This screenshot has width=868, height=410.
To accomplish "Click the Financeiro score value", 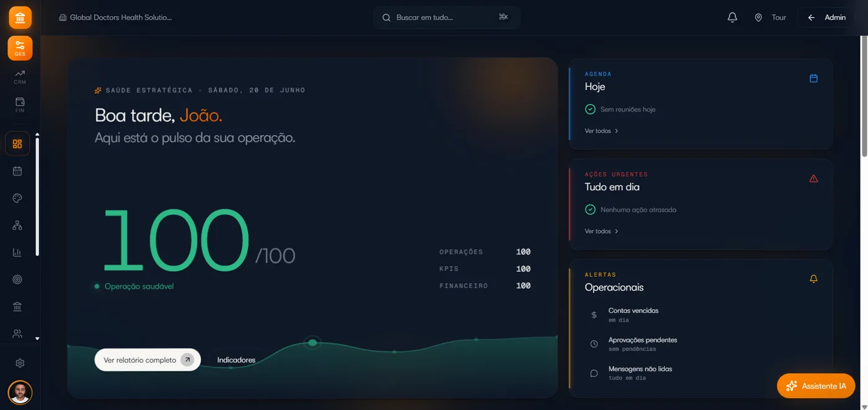I will pos(523,286).
